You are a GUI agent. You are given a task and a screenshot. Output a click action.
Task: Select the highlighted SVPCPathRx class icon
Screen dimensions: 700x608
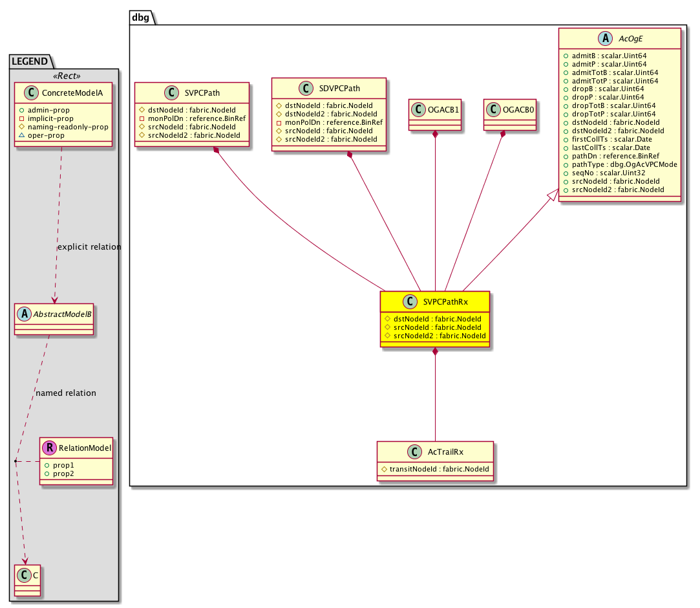[410, 301]
